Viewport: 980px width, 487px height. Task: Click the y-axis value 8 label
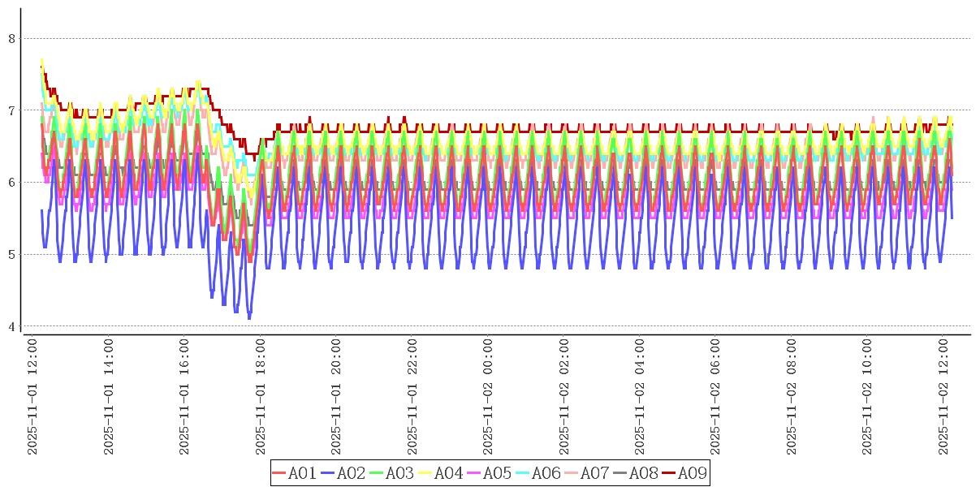click(x=11, y=38)
